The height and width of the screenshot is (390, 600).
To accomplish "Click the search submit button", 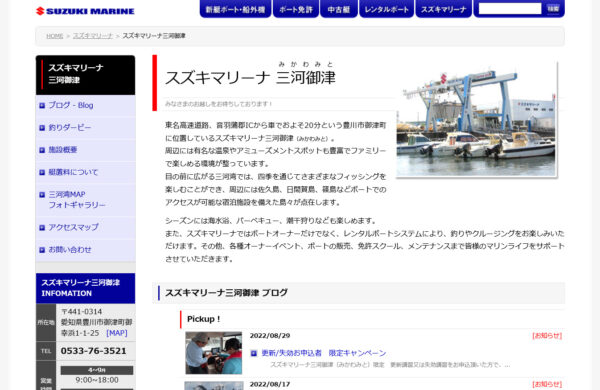I will click(x=553, y=8).
